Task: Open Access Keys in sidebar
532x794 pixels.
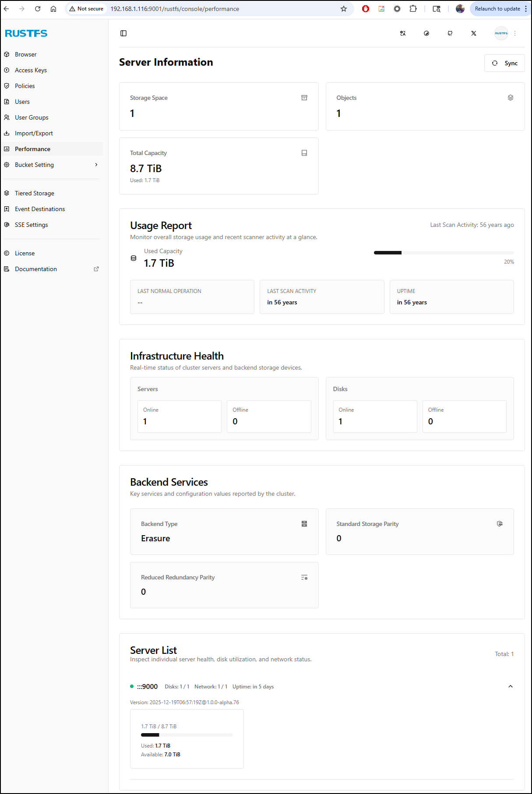Action: click(x=31, y=70)
